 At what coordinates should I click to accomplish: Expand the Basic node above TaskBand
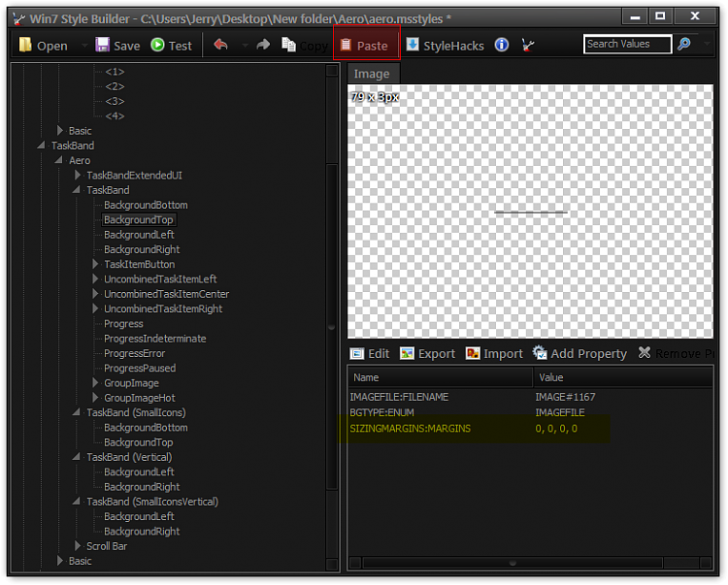pos(60,130)
